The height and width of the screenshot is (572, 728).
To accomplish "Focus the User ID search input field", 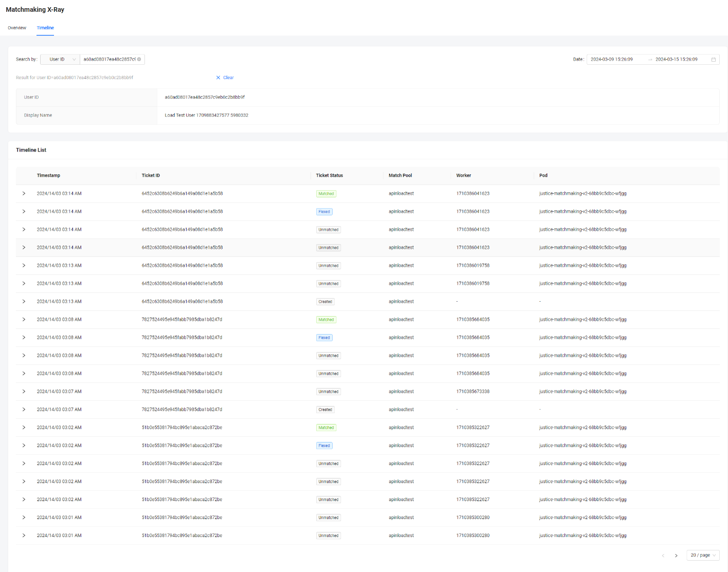I will coord(110,59).
